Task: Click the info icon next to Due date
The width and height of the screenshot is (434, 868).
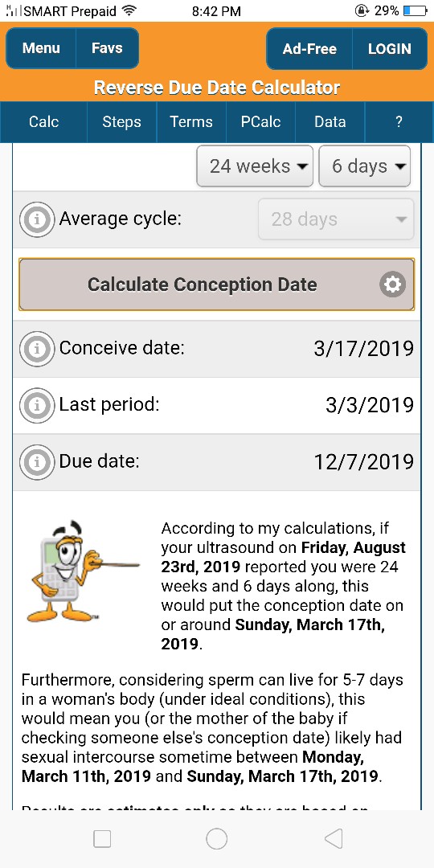Action: 37,461
